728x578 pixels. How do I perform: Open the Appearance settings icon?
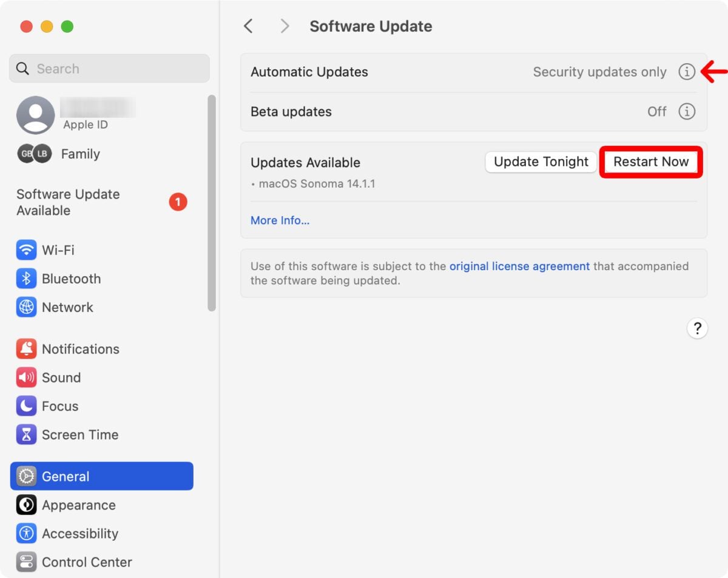pyautogui.click(x=26, y=505)
